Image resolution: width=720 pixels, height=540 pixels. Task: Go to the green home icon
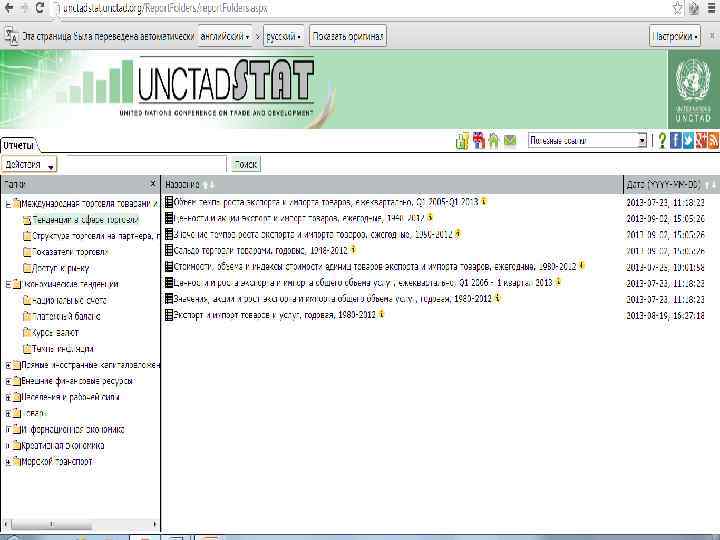coord(494,141)
